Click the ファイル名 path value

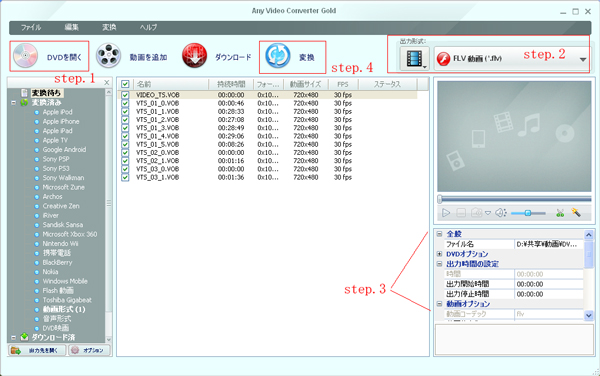(x=549, y=244)
